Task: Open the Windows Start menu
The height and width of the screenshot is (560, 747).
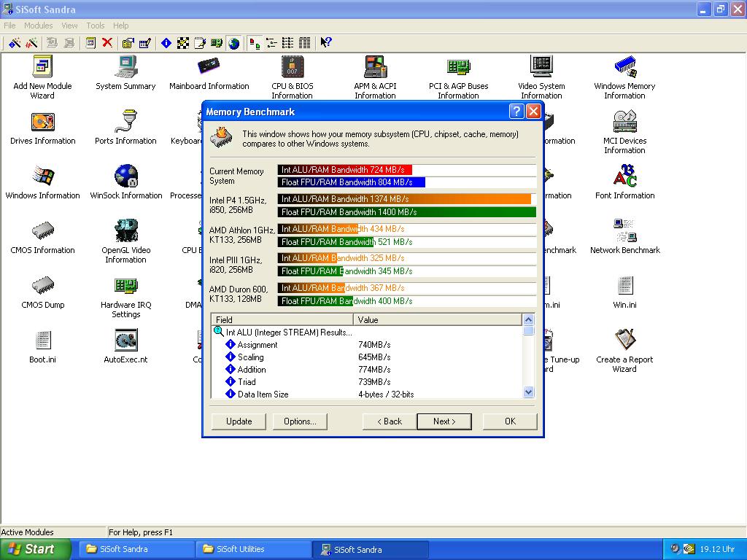Action: (x=35, y=549)
